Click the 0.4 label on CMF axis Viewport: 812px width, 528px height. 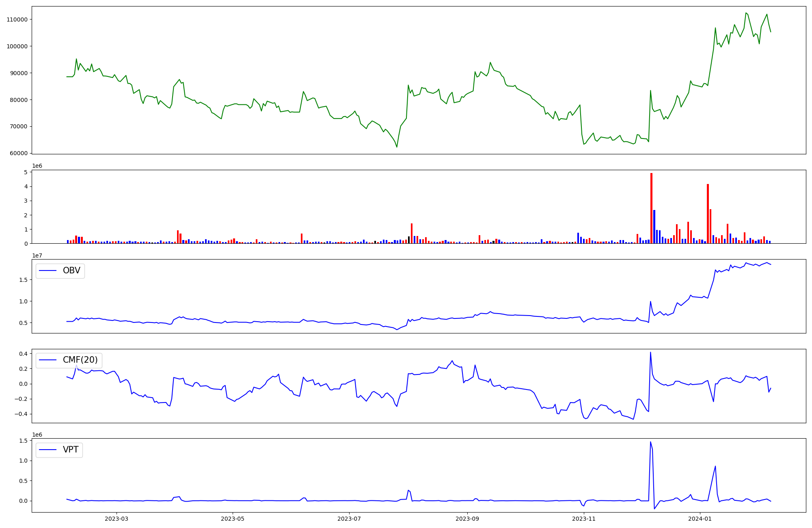[x=24, y=354]
